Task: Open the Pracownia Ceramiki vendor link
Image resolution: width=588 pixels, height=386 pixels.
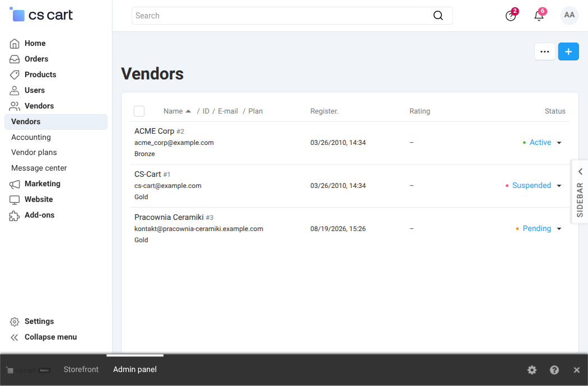Action: click(x=169, y=218)
